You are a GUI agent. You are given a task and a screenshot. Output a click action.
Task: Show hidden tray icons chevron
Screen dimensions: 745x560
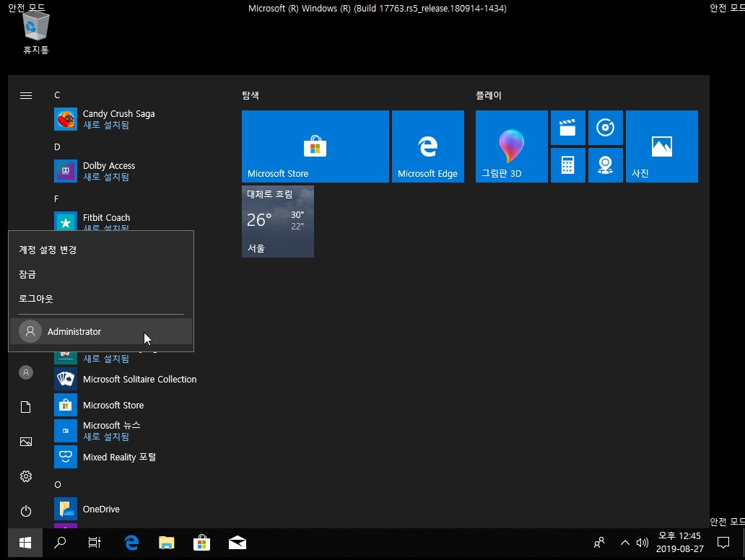pyautogui.click(x=624, y=543)
